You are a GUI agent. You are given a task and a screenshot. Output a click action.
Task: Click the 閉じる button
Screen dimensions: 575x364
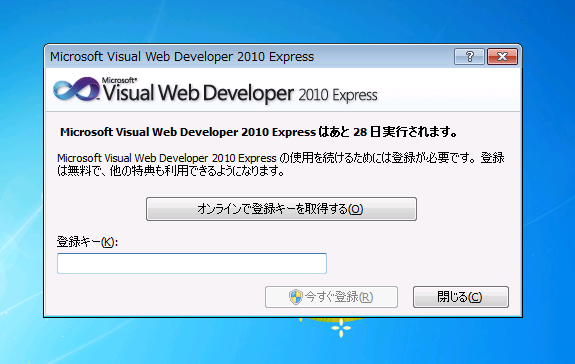(461, 297)
